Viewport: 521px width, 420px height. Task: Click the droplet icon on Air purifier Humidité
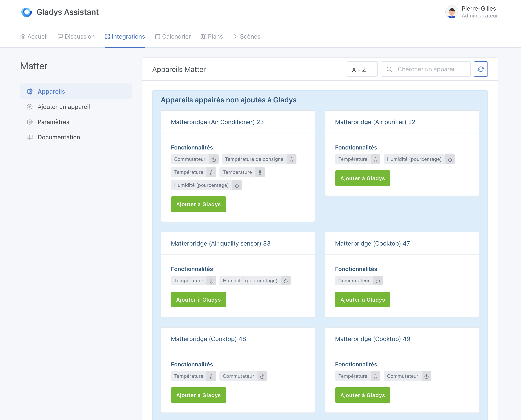point(450,159)
